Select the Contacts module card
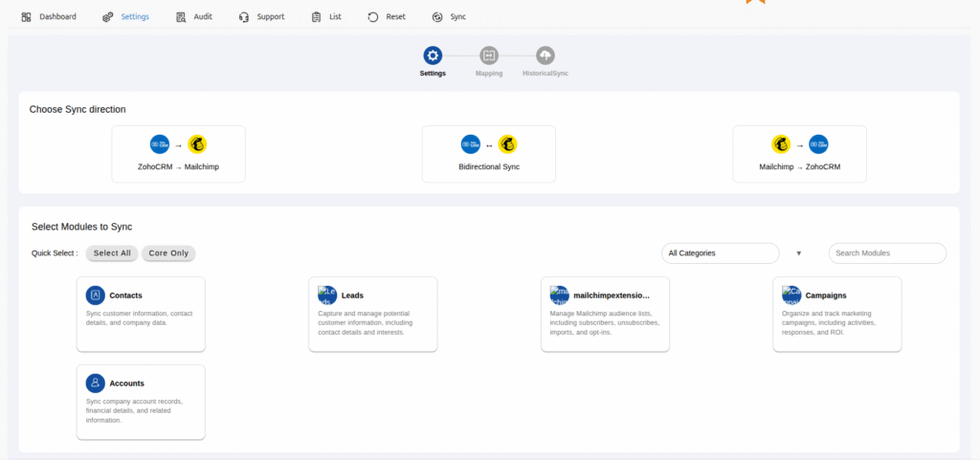The image size is (980, 460). tap(142, 315)
